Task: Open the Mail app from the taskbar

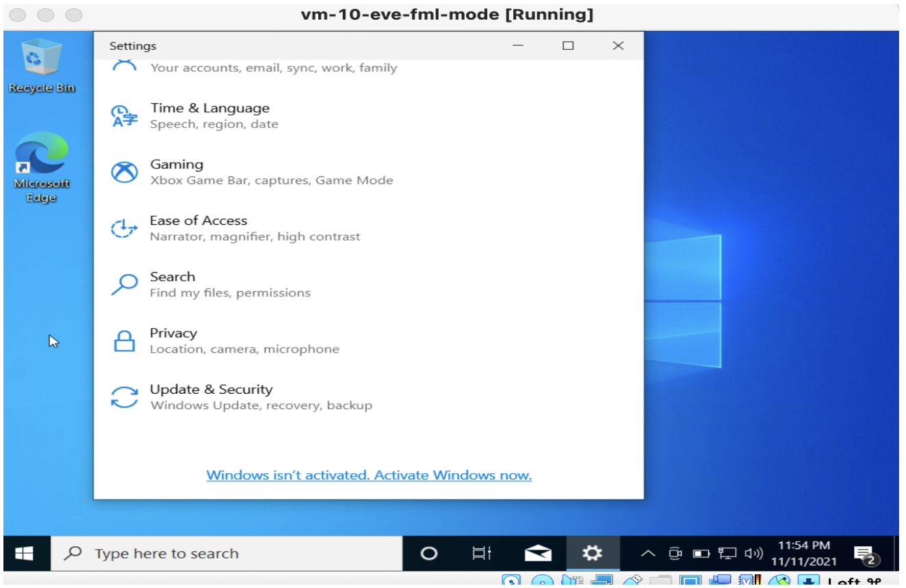Action: [537, 553]
